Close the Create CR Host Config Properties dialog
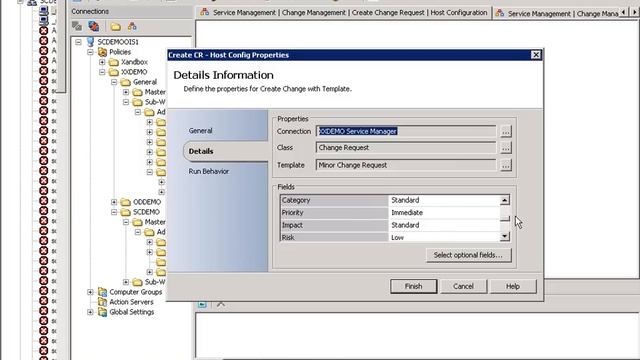Image resolution: width=640 pixels, height=360 pixels. pyautogui.click(x=536, y=55)
